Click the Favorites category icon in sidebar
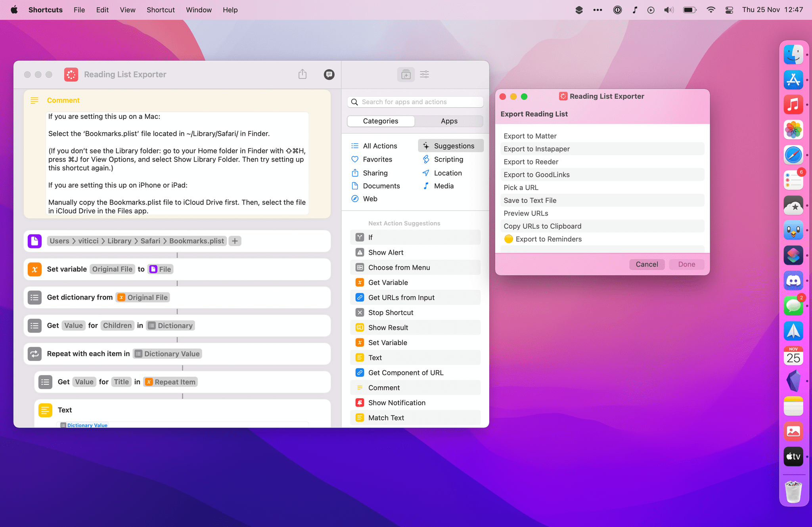 [x=355, y=159]
